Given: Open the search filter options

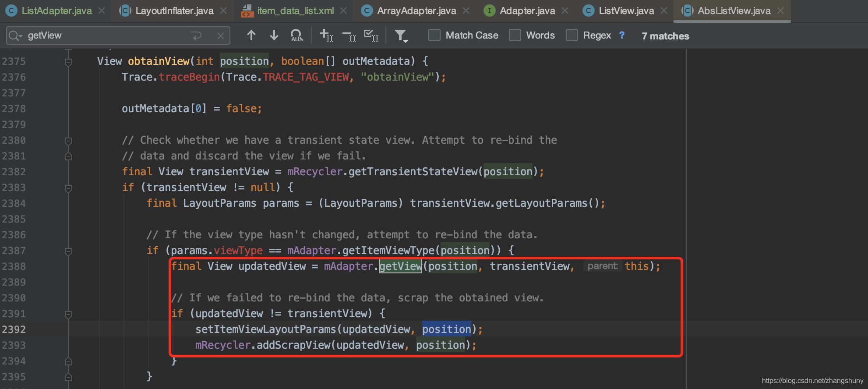Looking at the screenshot, I should click(401, 36).
